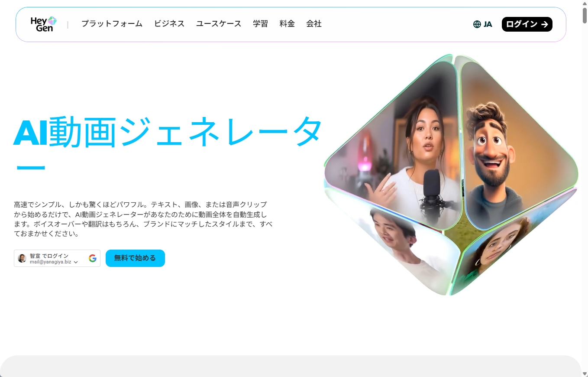Click the Google G icon on the sign-in chip

click(x=92, y=258)
